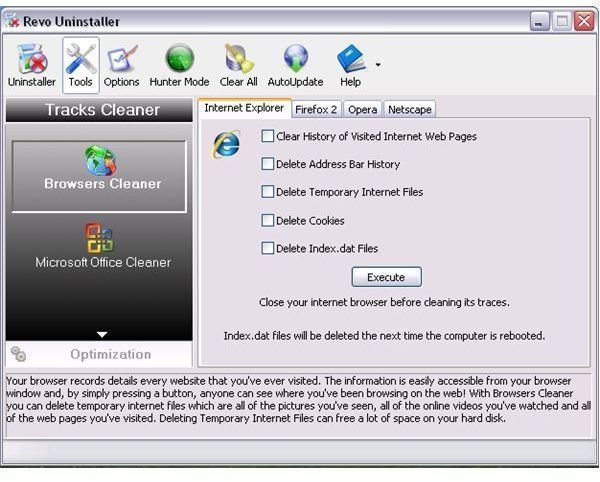Screen dimensions: 600x482
Task: Click the Execute button
Action: point(386,277)
